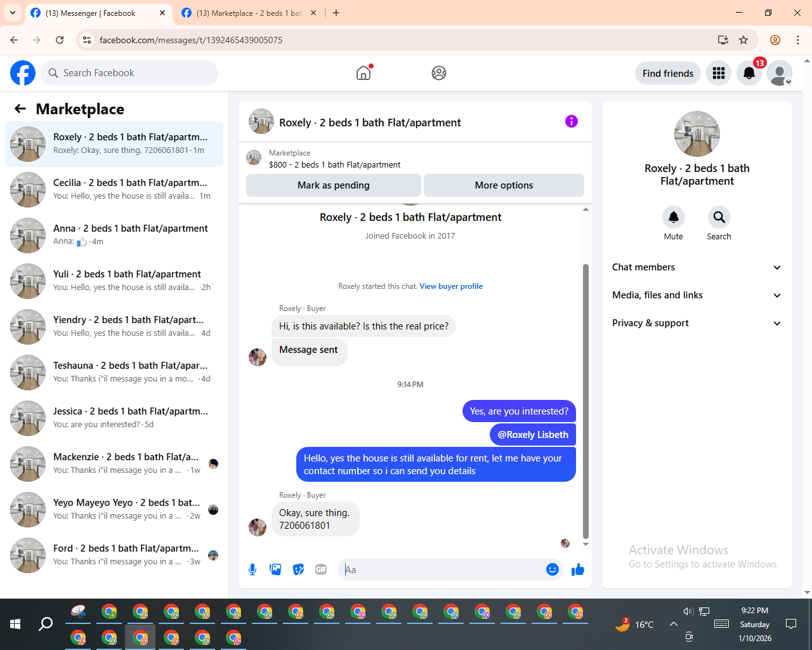Open the emoji picker smiley icon
The height and width of the screenshot is (650, 812).
pyautogui.click(x=553, y=569)
